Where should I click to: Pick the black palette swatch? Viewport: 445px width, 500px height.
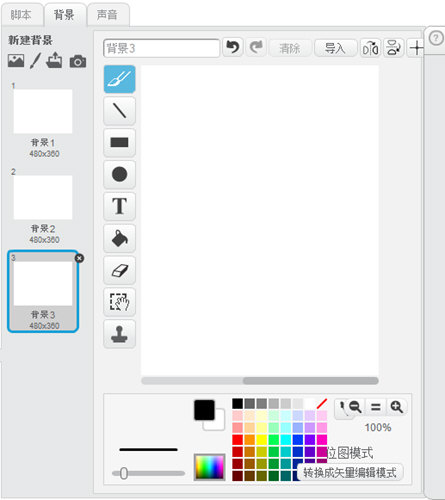237,404
